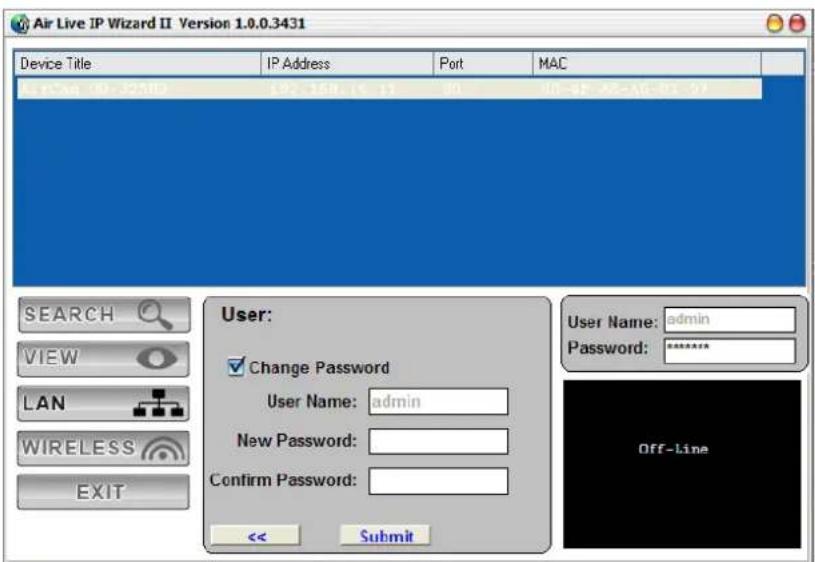Open WIRELESS settings button
Image resolution: width=815 pixels, height=562 pixels.
pyautogui.click(x=103, y=448)
